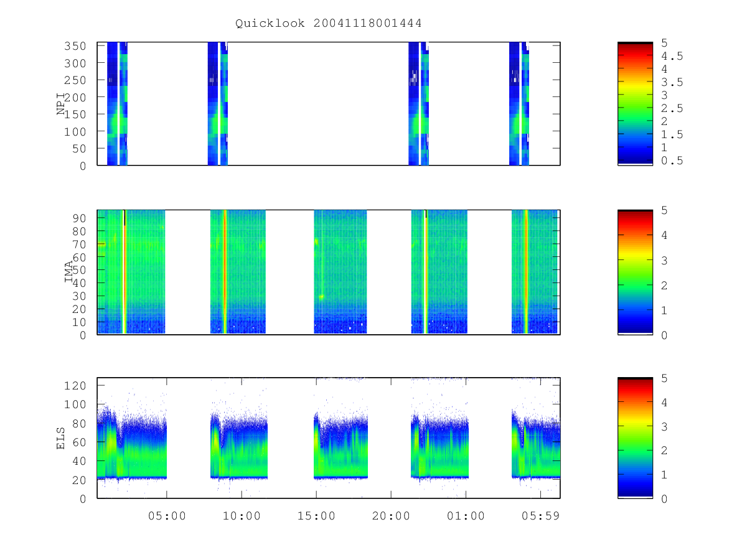The image size is (747, 560).
Task: Click the 4.5 label on NPI color bar
Action: tap(672, 56)
